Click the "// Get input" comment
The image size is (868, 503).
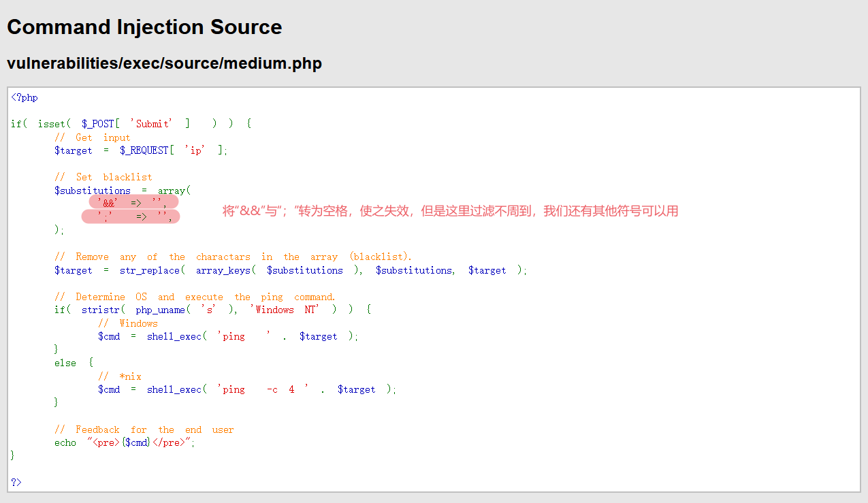tap(92, 137)
